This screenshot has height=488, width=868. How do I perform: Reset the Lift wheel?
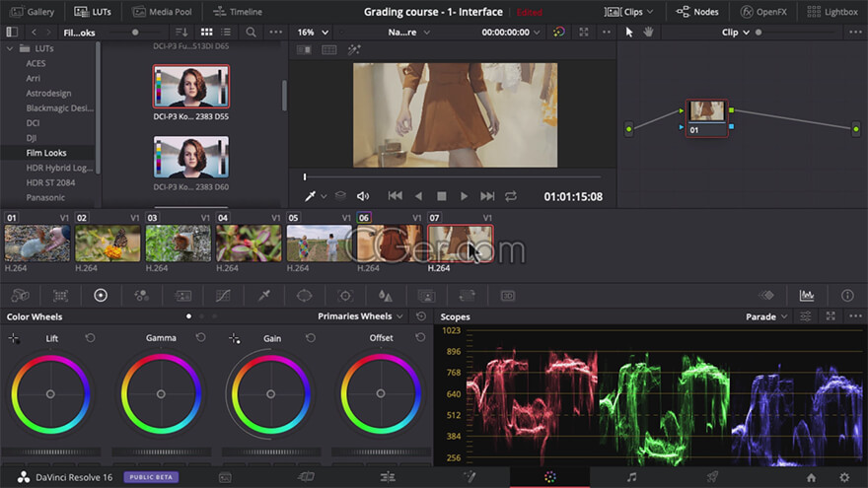pos(90,337)
